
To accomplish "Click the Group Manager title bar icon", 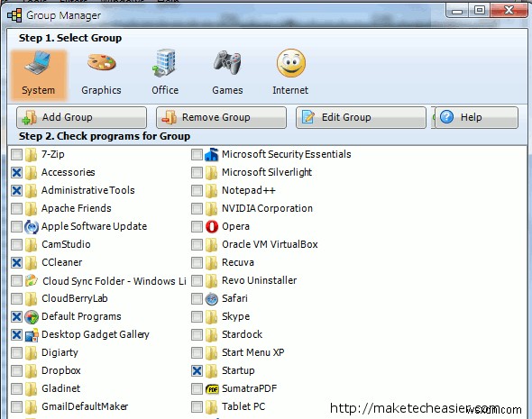I will point(14,15).
